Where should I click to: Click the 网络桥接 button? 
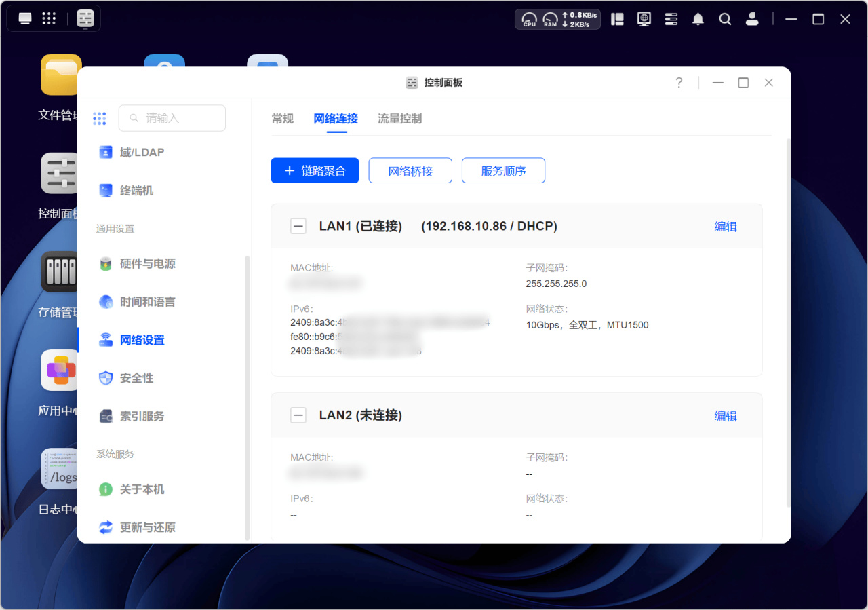(x=410, y=171)
